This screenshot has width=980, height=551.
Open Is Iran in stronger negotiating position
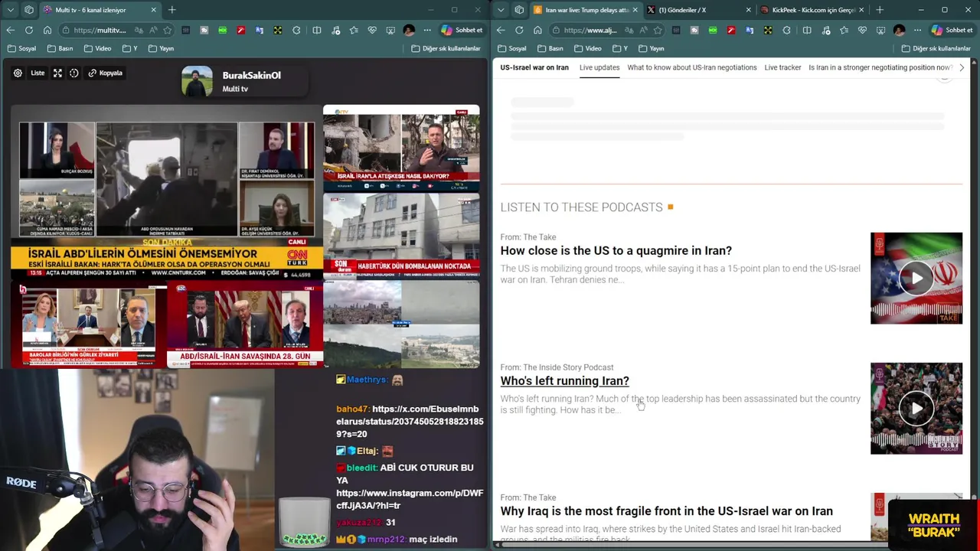click(x=880, y=67)
